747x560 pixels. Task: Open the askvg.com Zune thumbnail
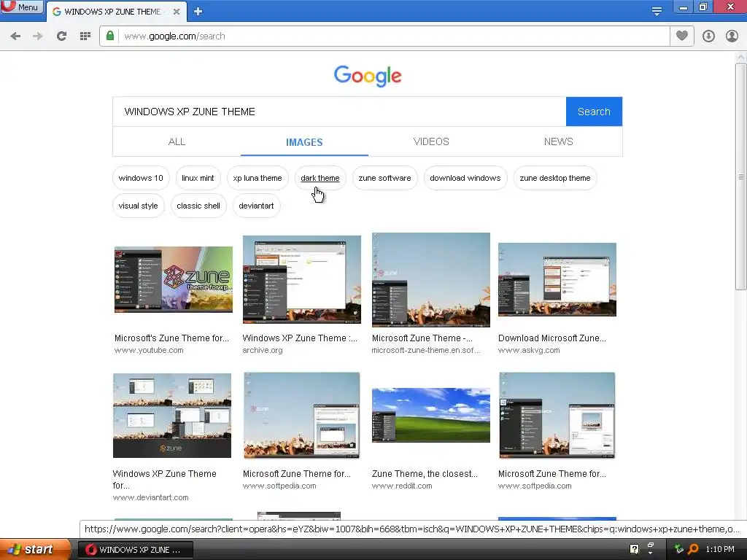pyautogui.click(x=557, y=279)
